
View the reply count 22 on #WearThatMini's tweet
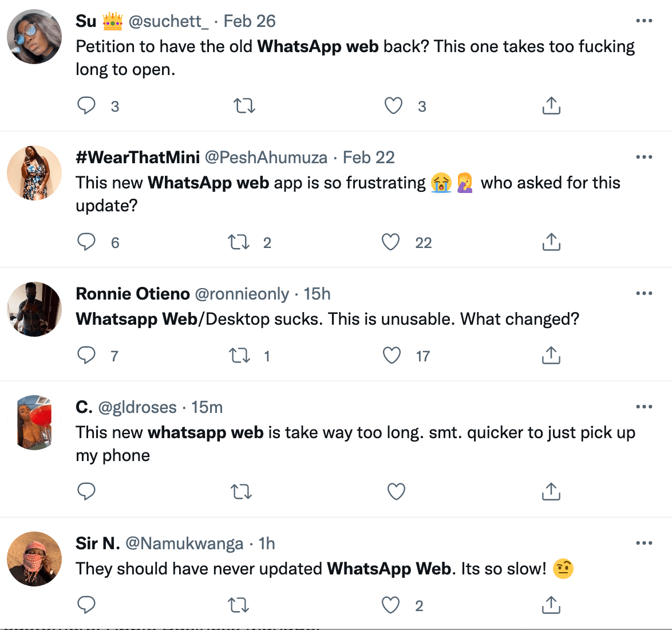[424, 242]
